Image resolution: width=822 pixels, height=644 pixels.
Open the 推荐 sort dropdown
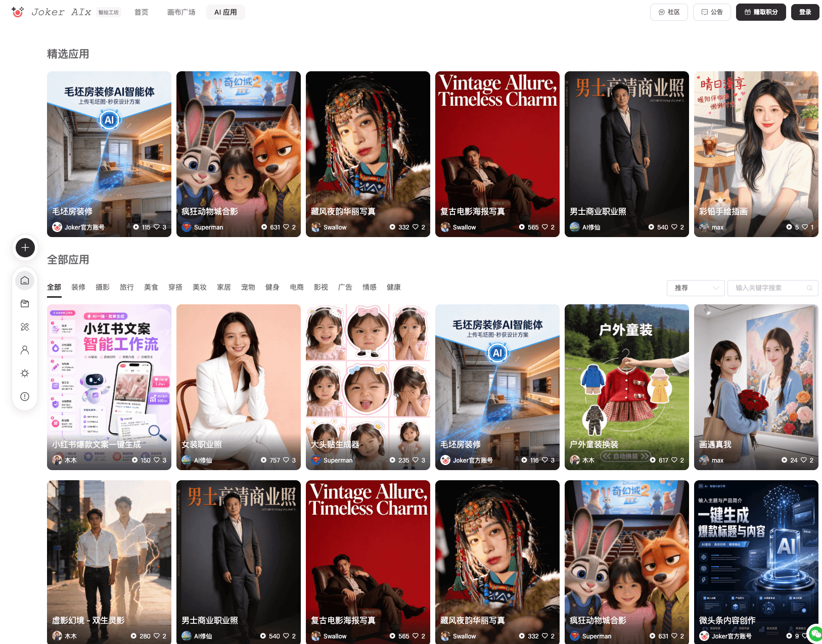coord(696,288)
